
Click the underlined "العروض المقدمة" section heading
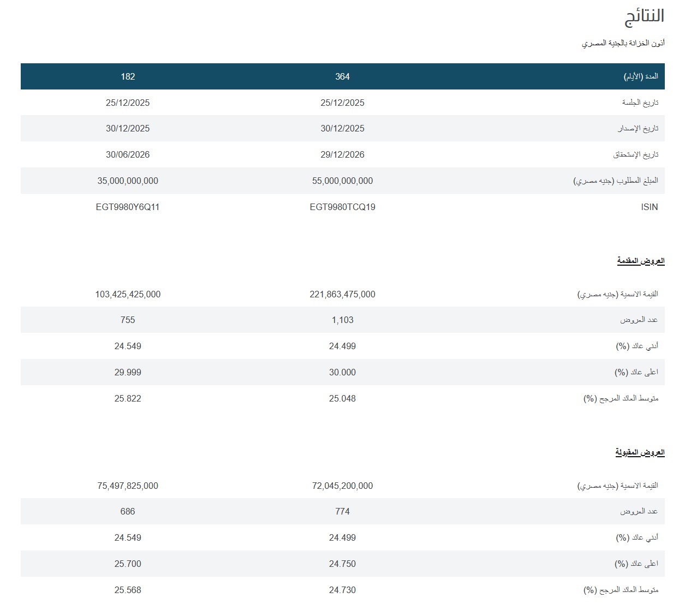click(x=641, y=261)
